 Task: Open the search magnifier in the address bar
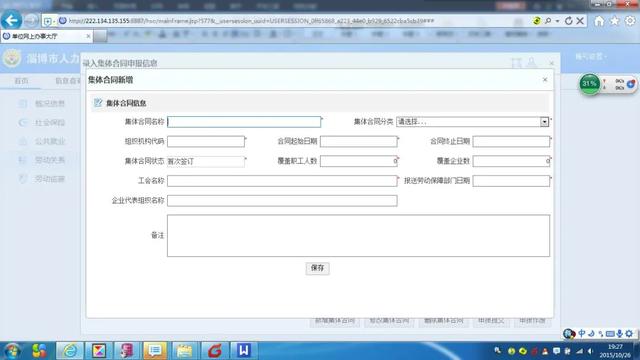(548, 21)
